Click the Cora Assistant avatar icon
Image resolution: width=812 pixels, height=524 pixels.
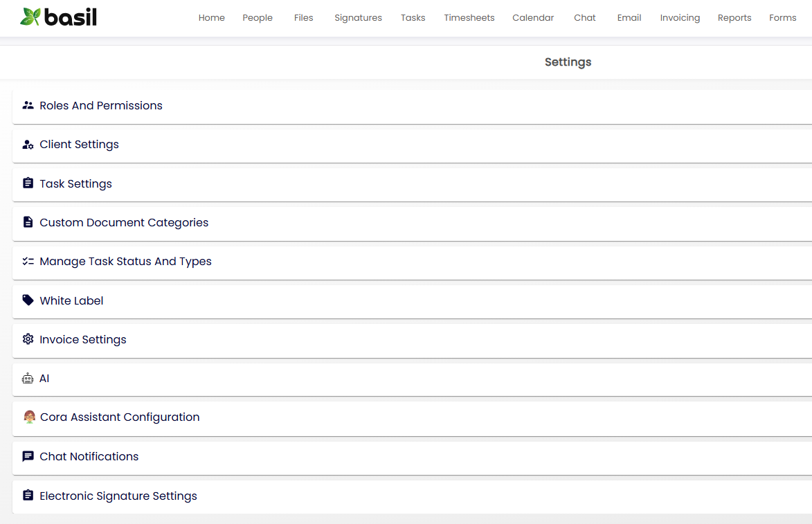[x=29, y=417]
